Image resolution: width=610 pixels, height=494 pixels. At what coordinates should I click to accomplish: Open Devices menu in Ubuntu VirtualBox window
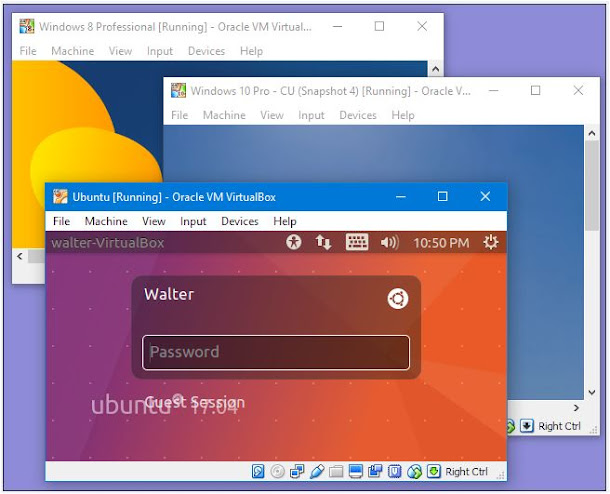(x=240, y=221)
